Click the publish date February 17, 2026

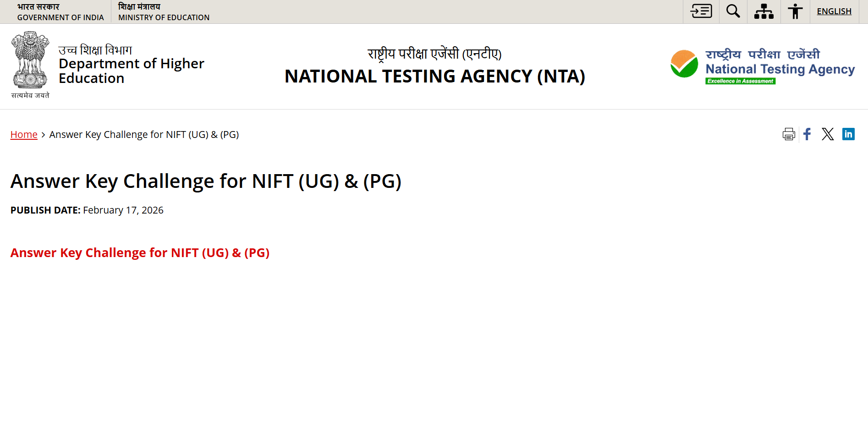pos(122,210)
